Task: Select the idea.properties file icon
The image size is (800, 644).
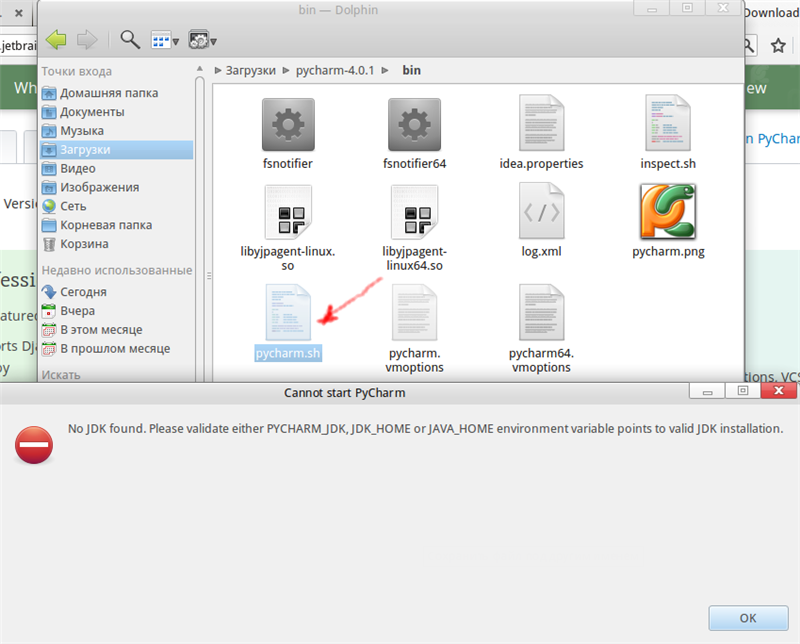Action: [x=541, y=123]
